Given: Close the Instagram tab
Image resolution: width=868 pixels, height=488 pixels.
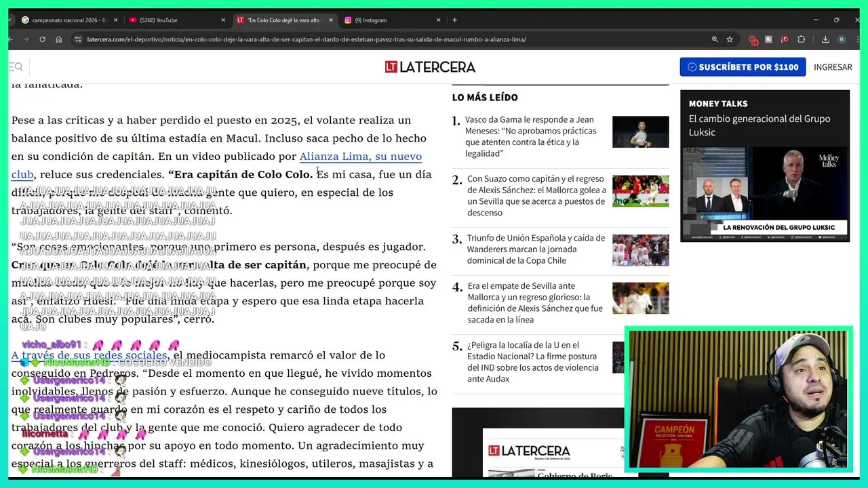Looking at the screenshot, I should coord(438,20).
